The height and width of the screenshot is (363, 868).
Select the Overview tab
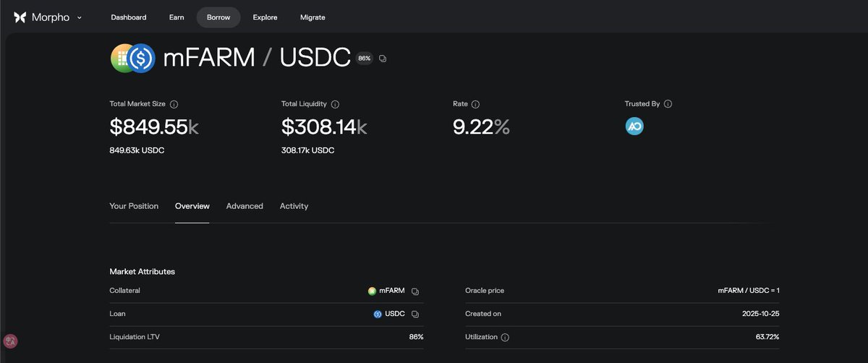pos(192,206)
